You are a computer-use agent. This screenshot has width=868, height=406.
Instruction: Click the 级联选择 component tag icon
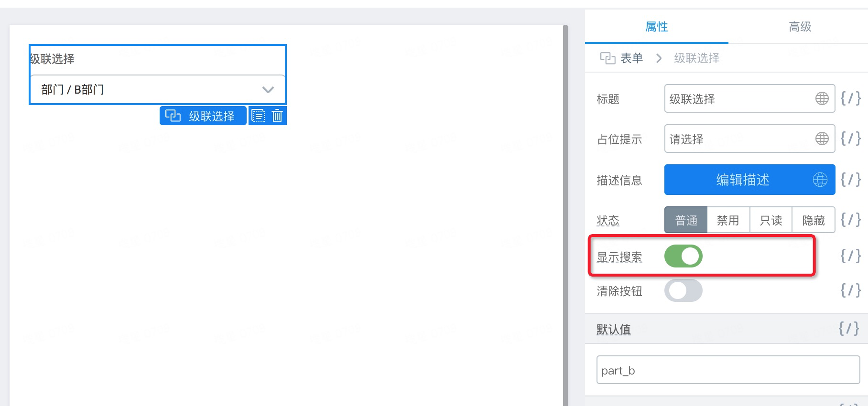tap(173, 116)
